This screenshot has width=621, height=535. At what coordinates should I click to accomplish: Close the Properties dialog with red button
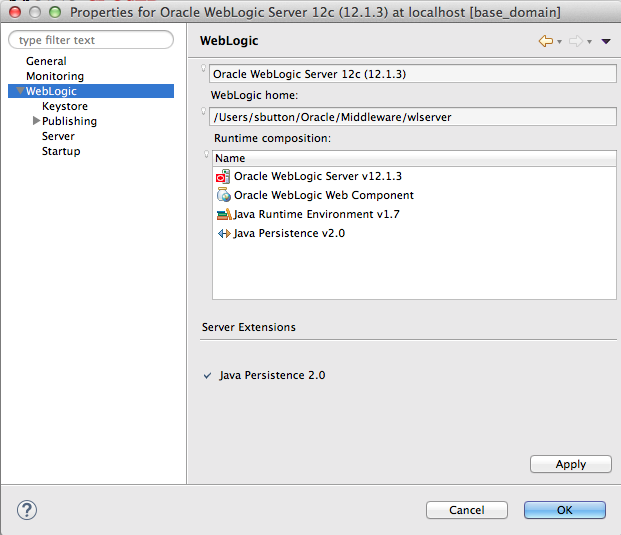pos(15,12)
